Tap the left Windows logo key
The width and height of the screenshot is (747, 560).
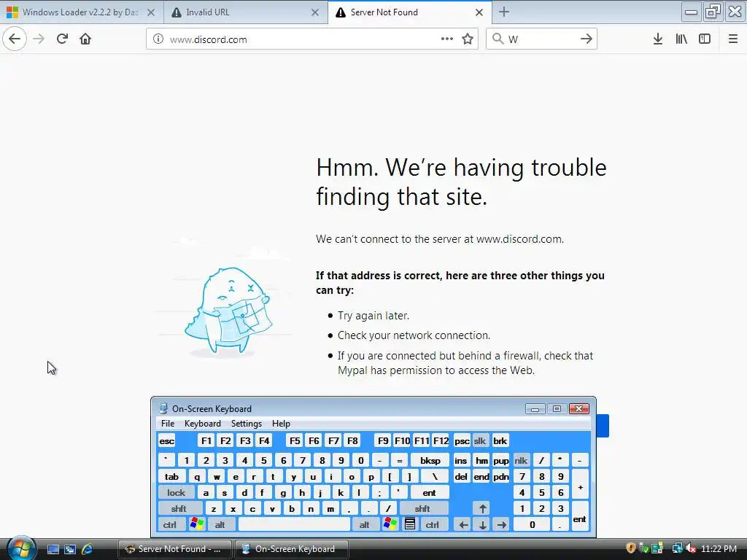pos(196,524)
